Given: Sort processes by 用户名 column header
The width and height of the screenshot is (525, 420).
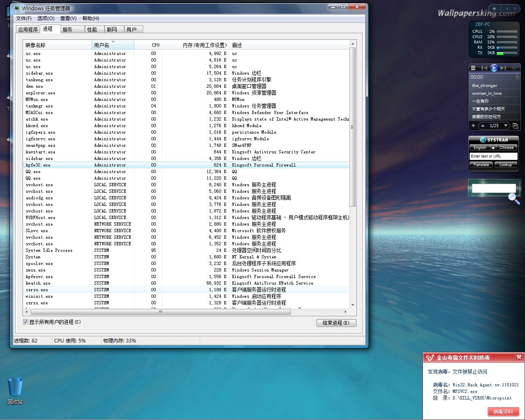Looking at the screenshot, I should pos(113,45).
